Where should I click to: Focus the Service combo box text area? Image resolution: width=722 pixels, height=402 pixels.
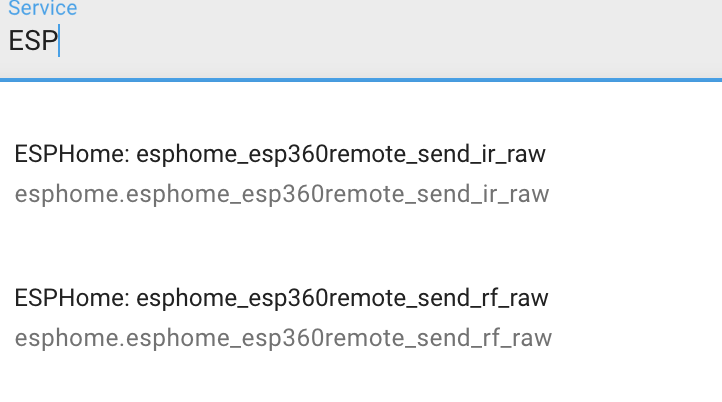[361, 41]
